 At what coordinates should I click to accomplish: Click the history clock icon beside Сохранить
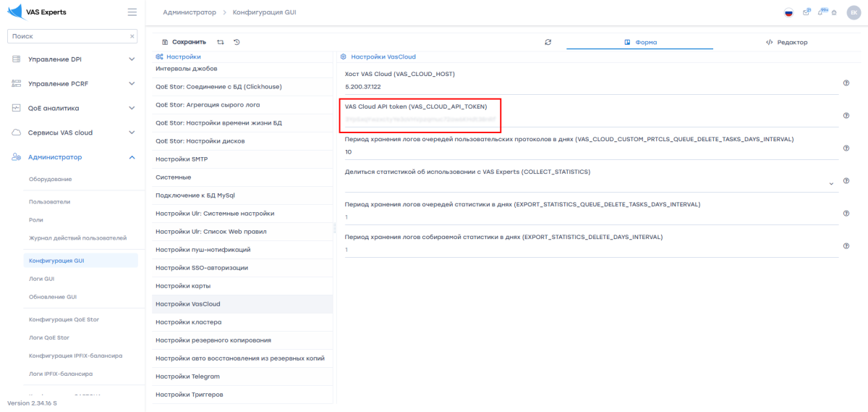click(237, 42)
